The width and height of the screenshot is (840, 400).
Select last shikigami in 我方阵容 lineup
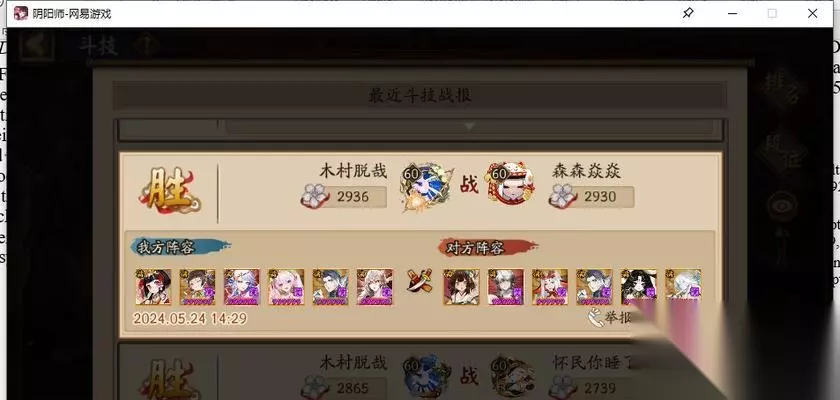pyautogui.click(x=374, y=287)
